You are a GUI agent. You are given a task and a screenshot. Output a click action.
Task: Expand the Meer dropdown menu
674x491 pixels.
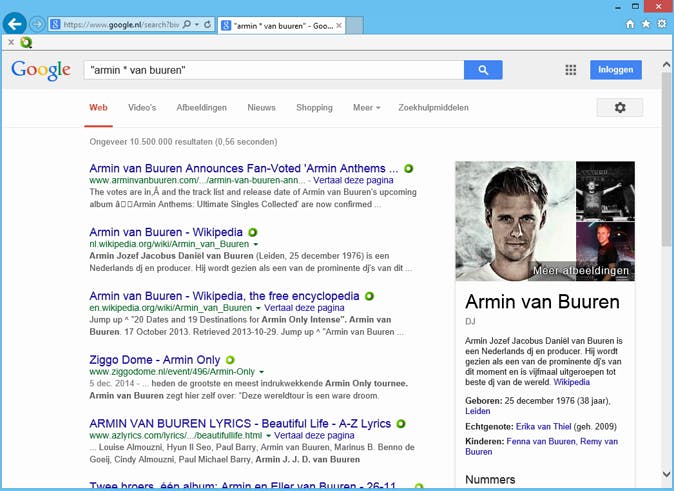pos(367,107)
